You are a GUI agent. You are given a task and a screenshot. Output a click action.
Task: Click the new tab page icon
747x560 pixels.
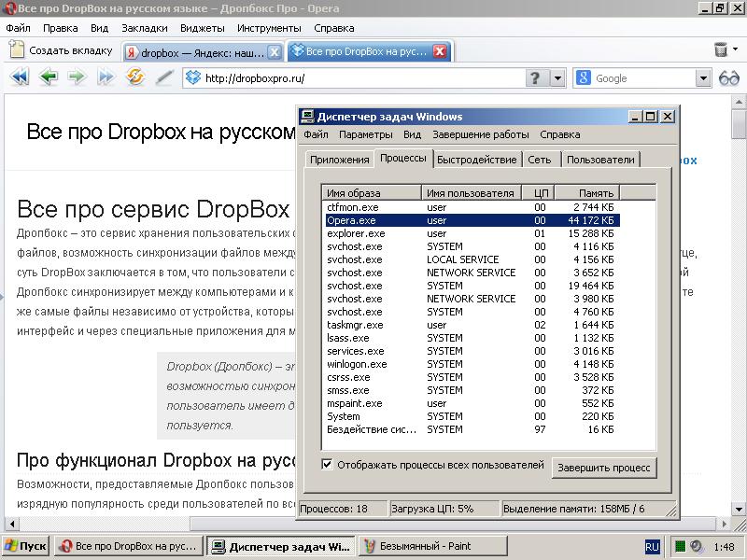[x=17, y=49]
